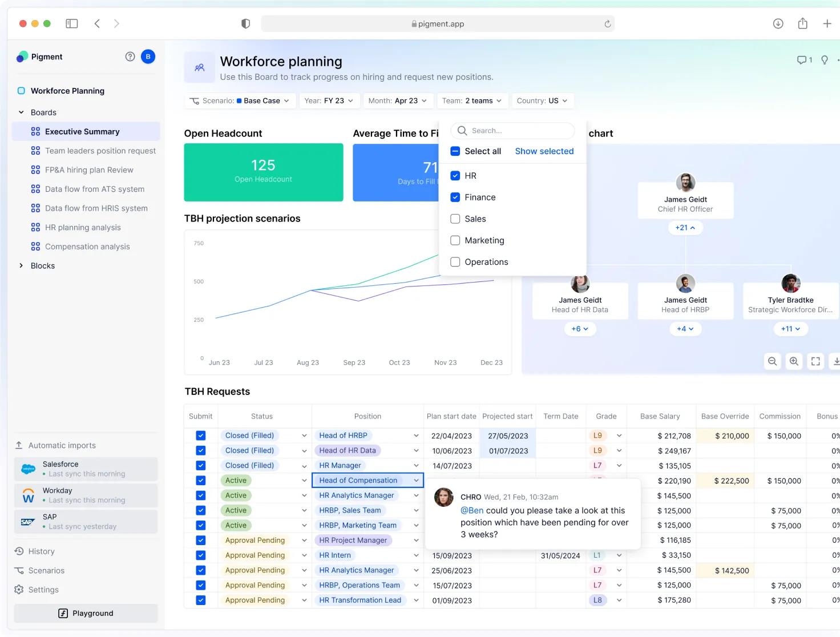Click the Show selected link
This screenshot has height=637, width=840.
click(x=544, y=151)
